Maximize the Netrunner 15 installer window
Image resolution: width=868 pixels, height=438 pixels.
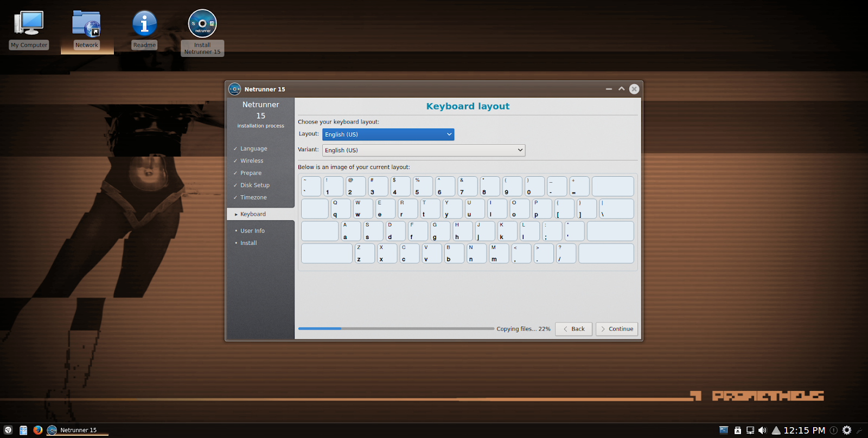[x=622, y=89]
